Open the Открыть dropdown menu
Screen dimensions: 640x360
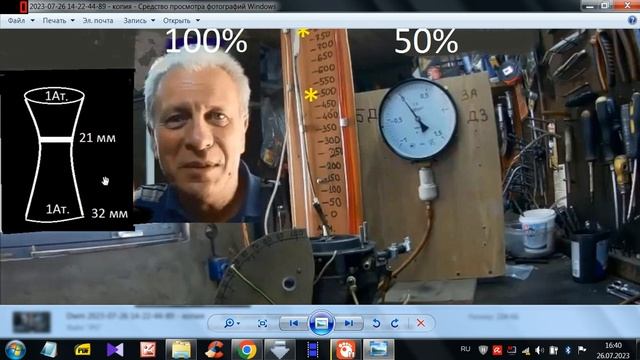coord(181,20)
